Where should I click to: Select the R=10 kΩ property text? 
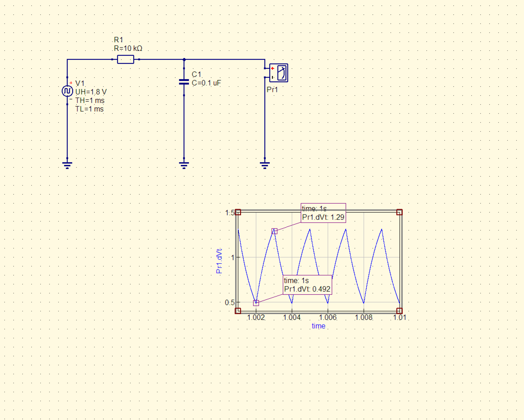click(128, 48)
